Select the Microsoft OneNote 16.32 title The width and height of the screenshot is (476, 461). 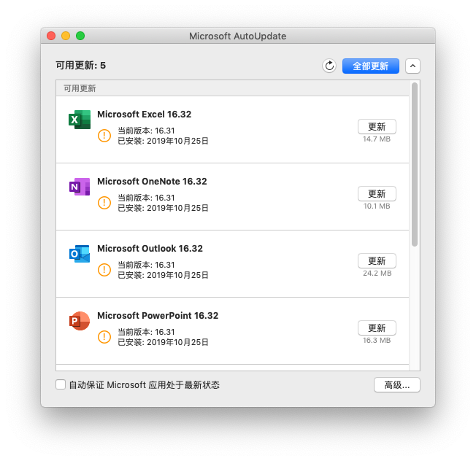click(x=152, y=182)
